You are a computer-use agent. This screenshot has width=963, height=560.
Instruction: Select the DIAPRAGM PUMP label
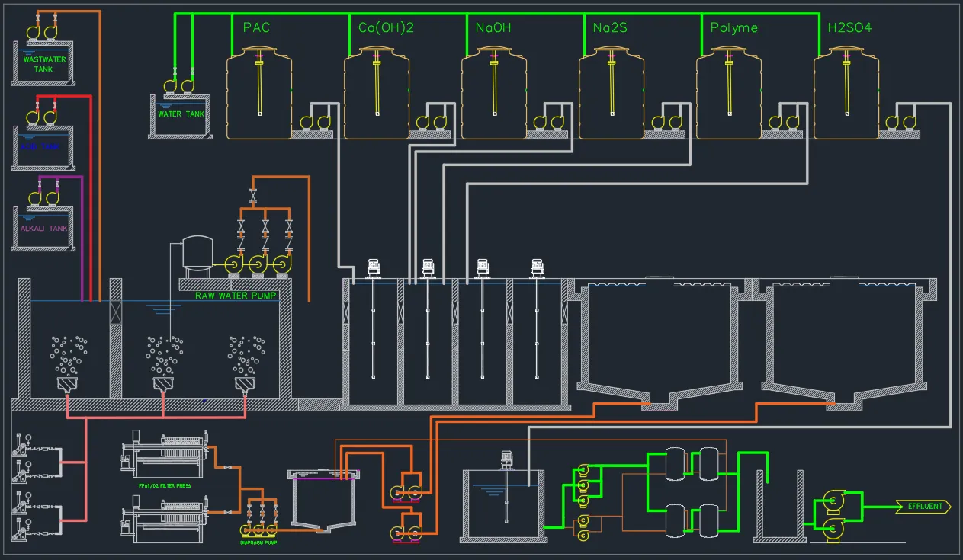261,542
